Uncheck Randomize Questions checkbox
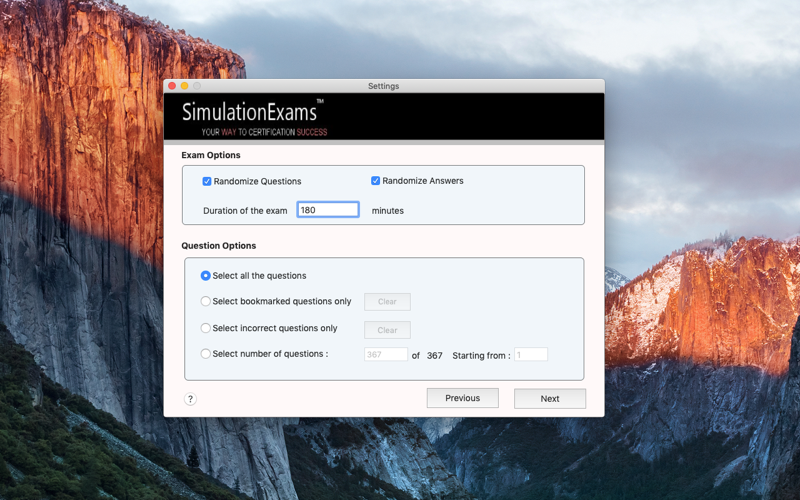The image size is (800, 500). (x=207, y=181)
